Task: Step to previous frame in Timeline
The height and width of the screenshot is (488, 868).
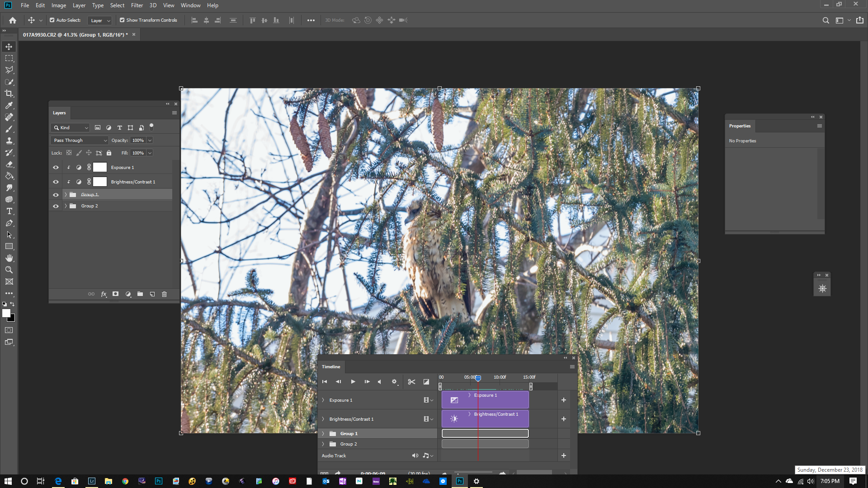Action: [338, 382]
